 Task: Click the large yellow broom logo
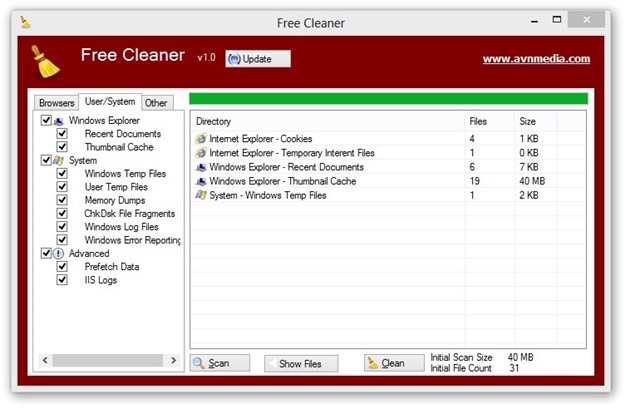coord(45,62)
